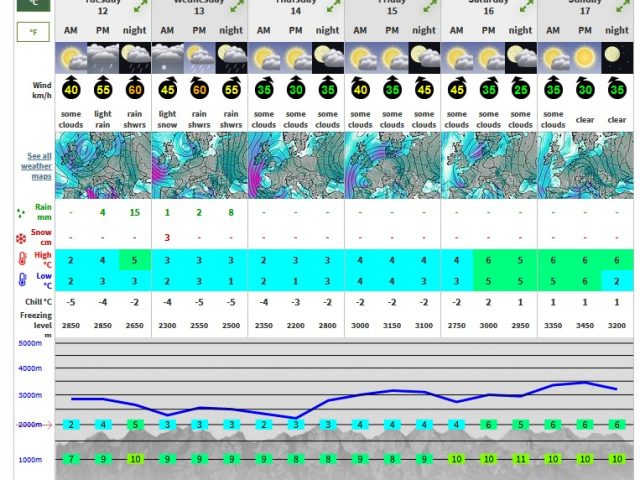Click Thursday AM some clouds weather icon
The height and width of the screenshot is (480, 640).
click(x=264, y=58)
